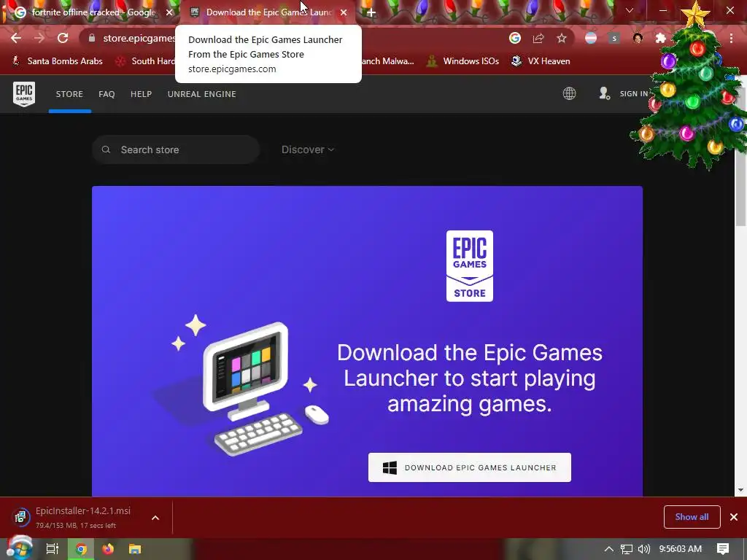Open the Chrome extensions puzzle icon
Viewport: 747px width, 560px height.
pyautogui.click(x=660, y=38)
